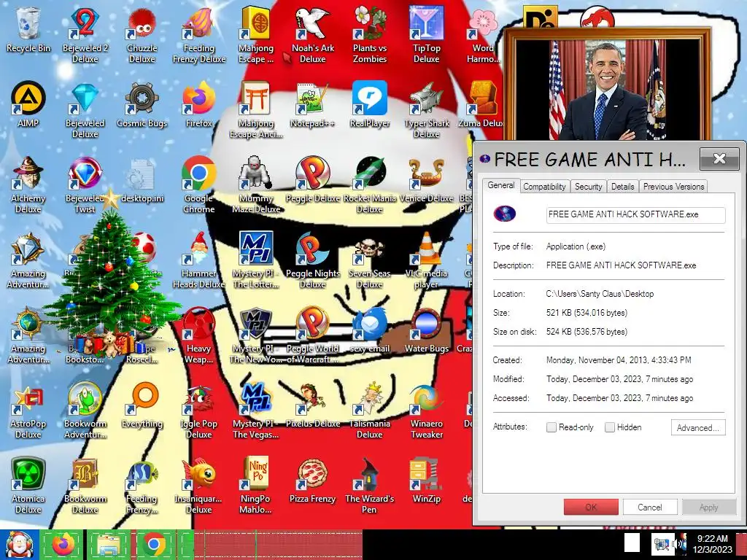Open Peggle Deluxe shortcut
Screen dimensions: 747x560
(312, 179)
